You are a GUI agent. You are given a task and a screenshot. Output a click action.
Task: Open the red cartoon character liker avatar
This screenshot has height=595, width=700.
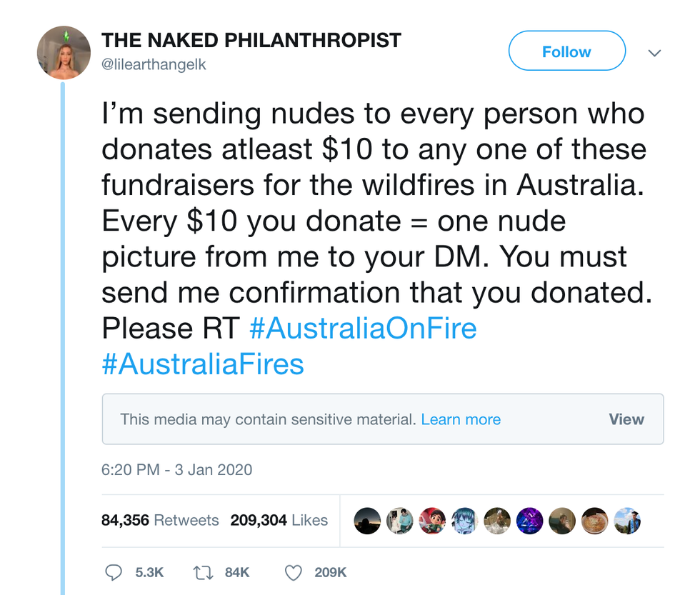tap(433, 521)
